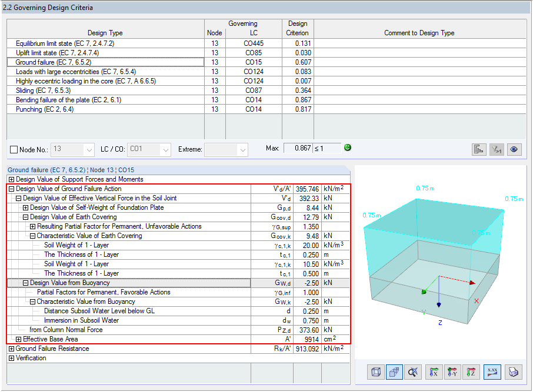Click the print graphic icon
The image size is (533, 392).
tap(514, 372)
